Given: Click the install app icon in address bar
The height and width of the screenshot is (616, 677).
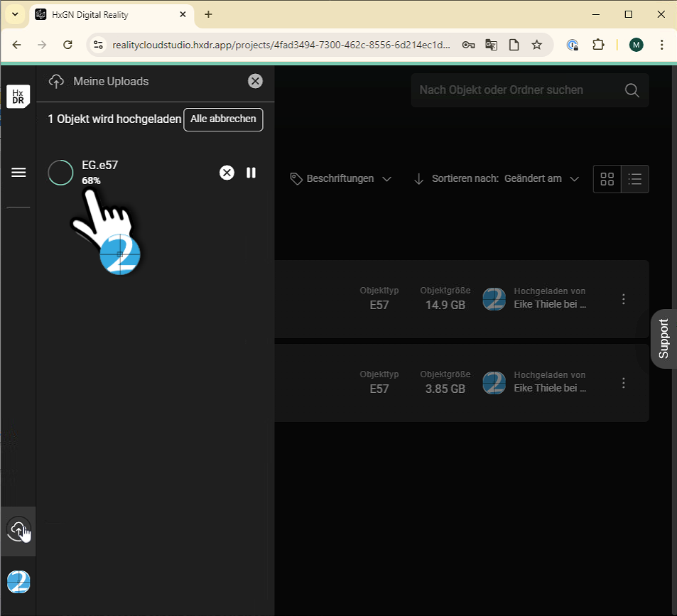Looking at the screenshot, I should click(x=514, y=45).
